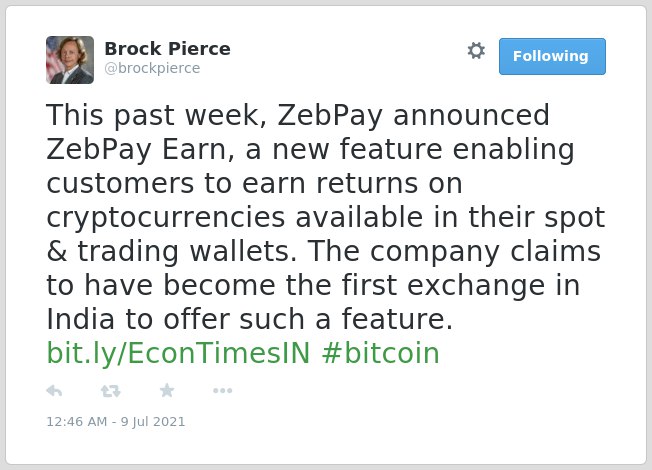Open Brock Pierce's profile picture
This screenshot has width=652, height=470.
[70, 60]
